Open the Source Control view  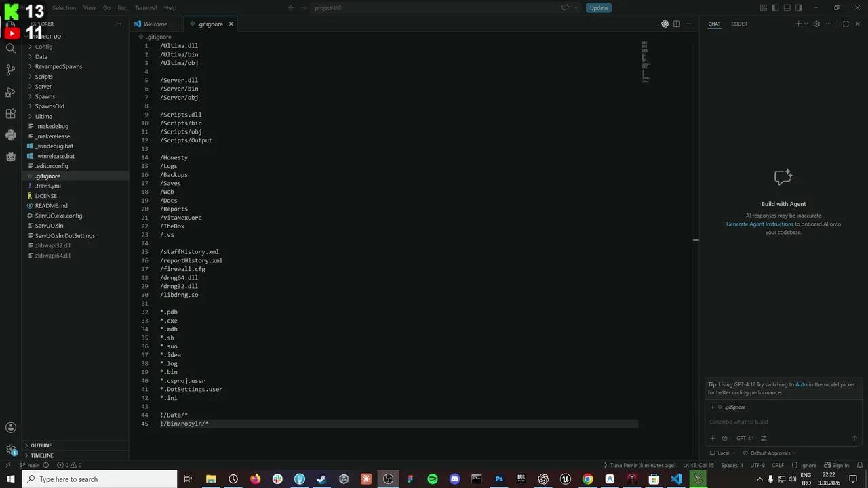[x=10, y=70]
